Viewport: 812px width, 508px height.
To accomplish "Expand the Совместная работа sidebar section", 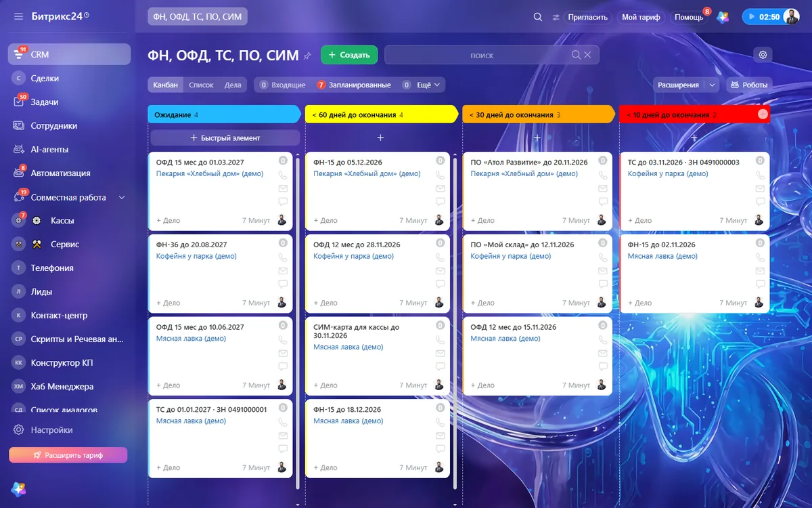I will click(122, 197).
